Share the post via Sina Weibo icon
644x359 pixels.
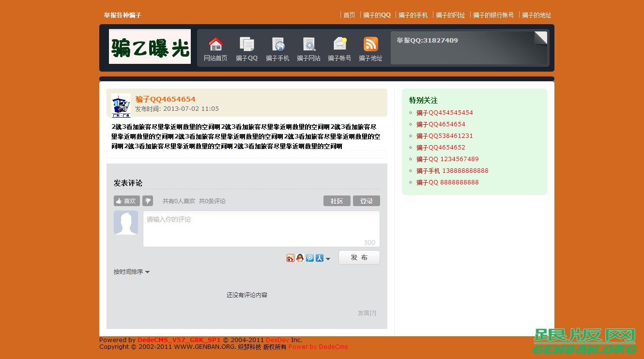tap(291, 258)
